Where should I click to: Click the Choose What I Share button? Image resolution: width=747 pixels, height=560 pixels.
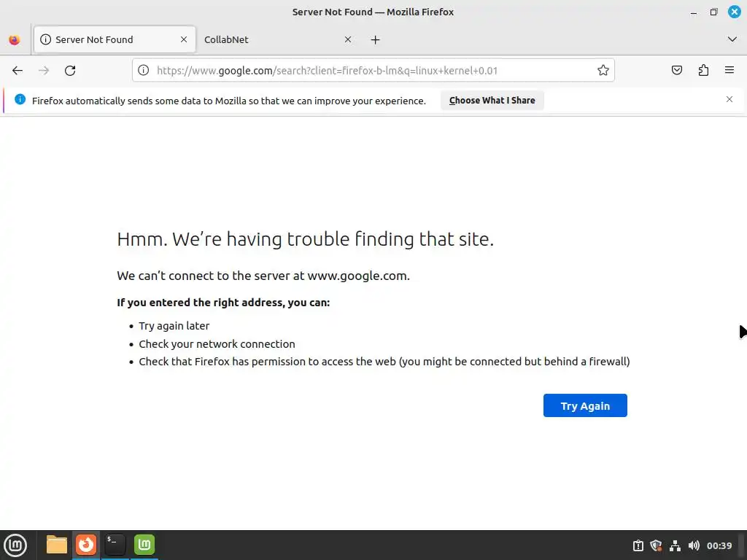point(492,101)
